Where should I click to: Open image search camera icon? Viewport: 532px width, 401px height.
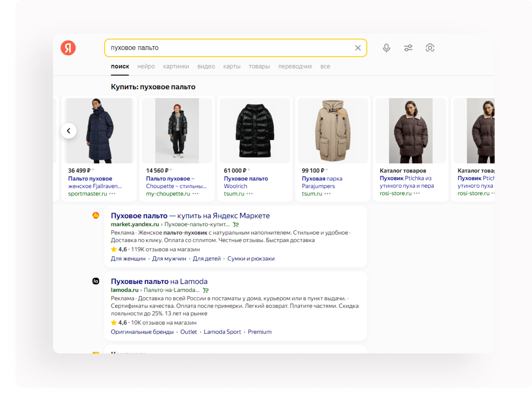click(430, 48)
